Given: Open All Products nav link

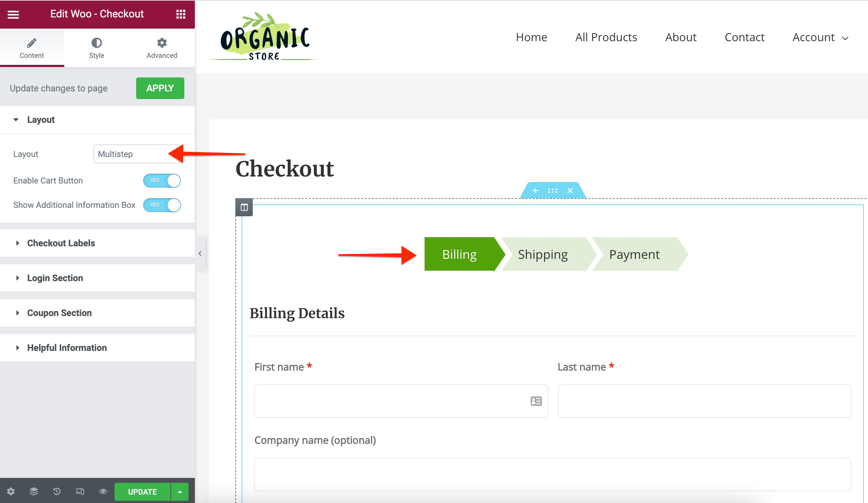Looking at the screenshot, I should [606, 37].
